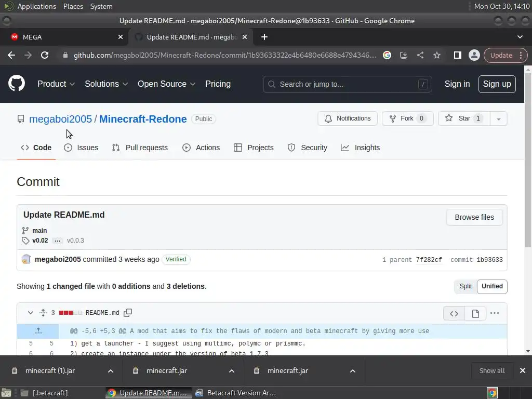This screenshot has width=532, height=399.
Task: Show more tags with the ellipsis button
Action: point(58,241)
